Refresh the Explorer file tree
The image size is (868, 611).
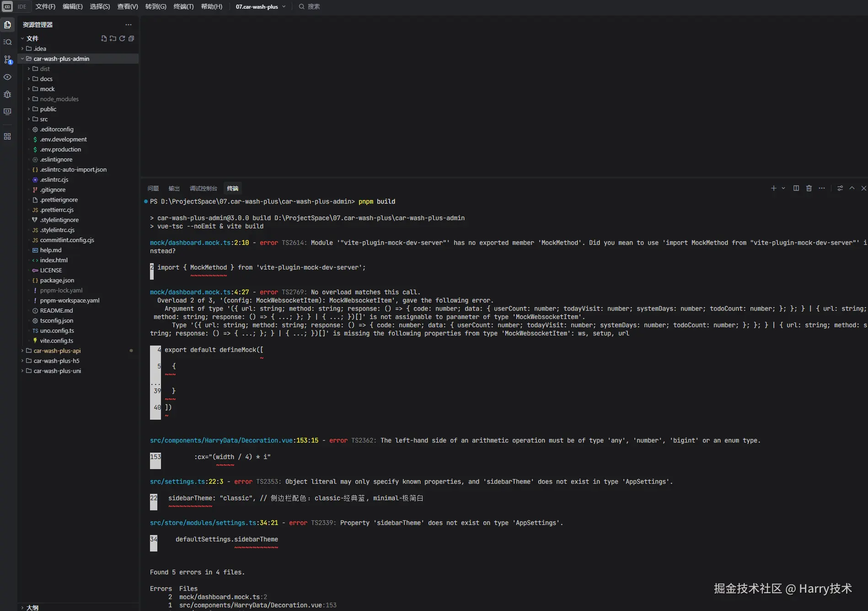(122, 38)
